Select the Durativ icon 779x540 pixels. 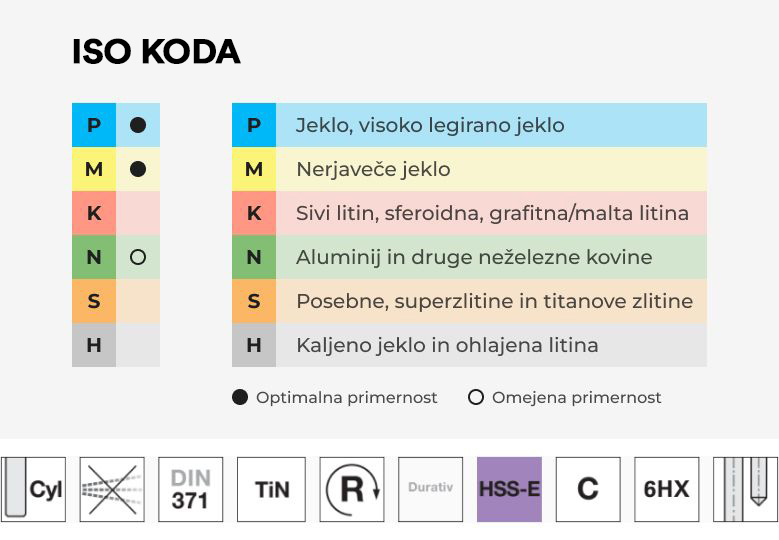[431, 489]
